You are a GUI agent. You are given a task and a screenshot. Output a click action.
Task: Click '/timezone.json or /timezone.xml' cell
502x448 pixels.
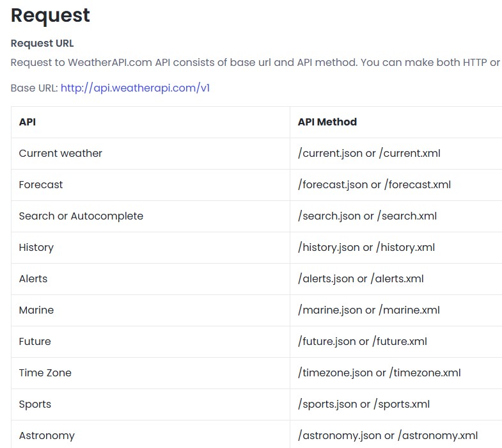tap(396, 373)
